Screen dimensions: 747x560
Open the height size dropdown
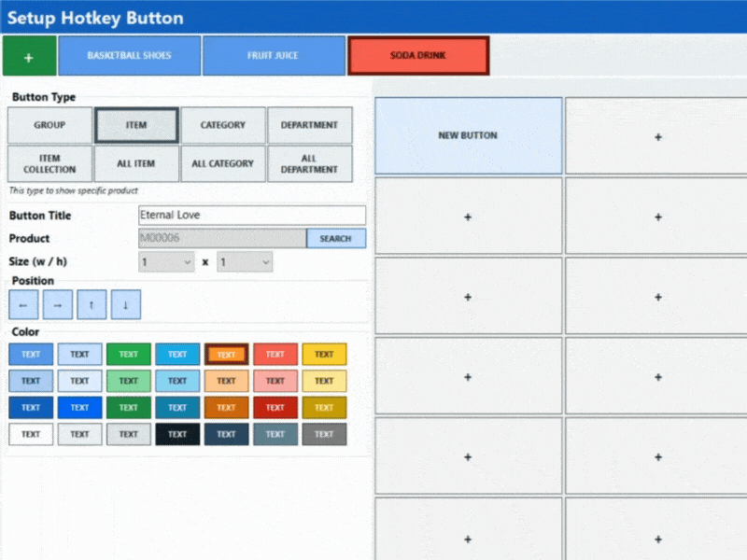point(245,263)
